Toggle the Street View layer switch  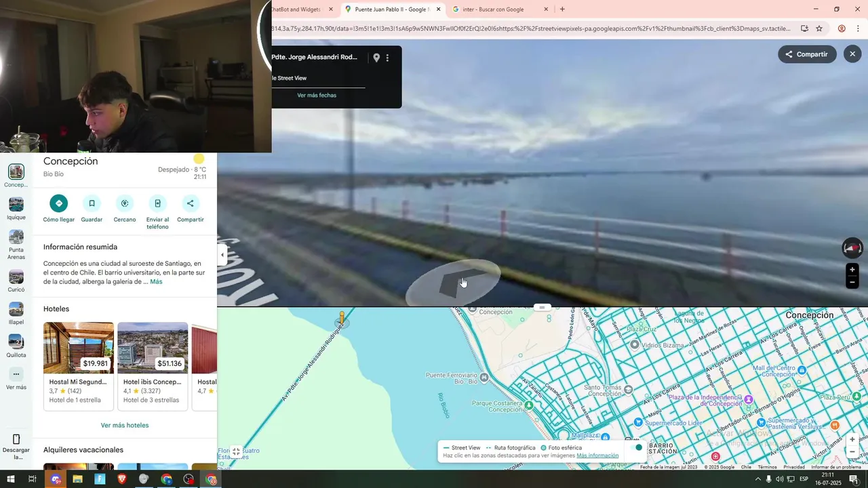(635, 447)
